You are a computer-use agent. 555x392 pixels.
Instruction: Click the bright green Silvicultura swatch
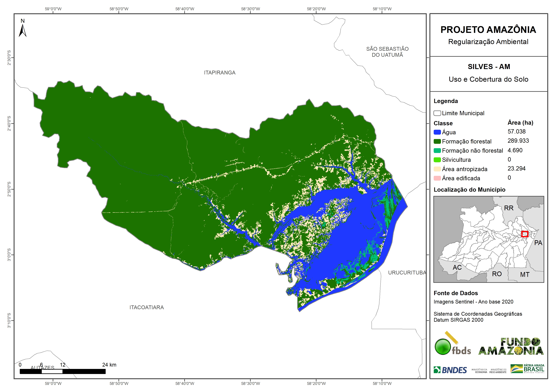[437, 160]
